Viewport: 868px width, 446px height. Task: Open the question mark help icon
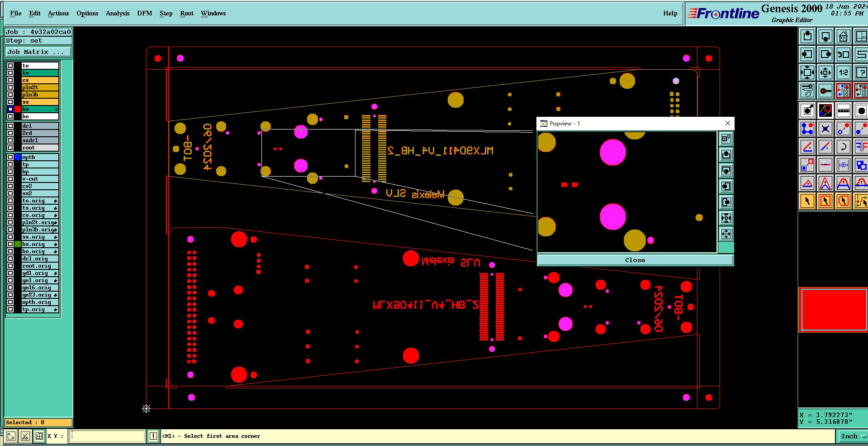coord(861,72)
